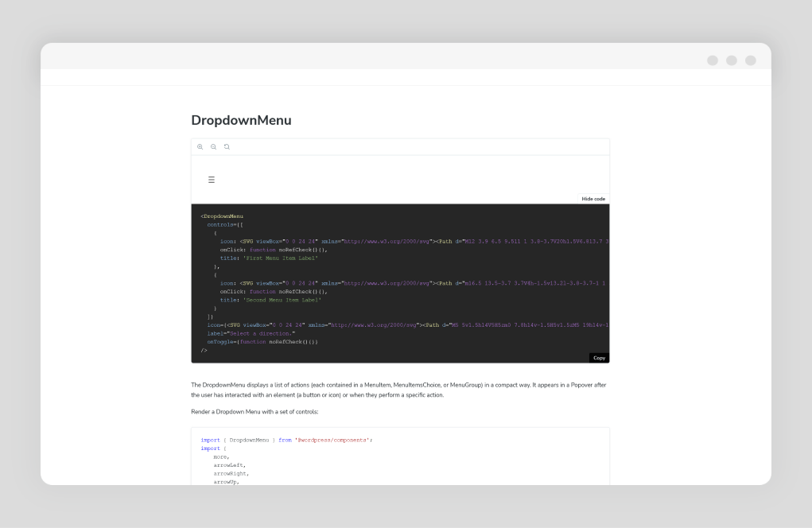812x528 pixels.
Task: Click the 'arrowUp,' import line
Action: (x=227, y=482)
